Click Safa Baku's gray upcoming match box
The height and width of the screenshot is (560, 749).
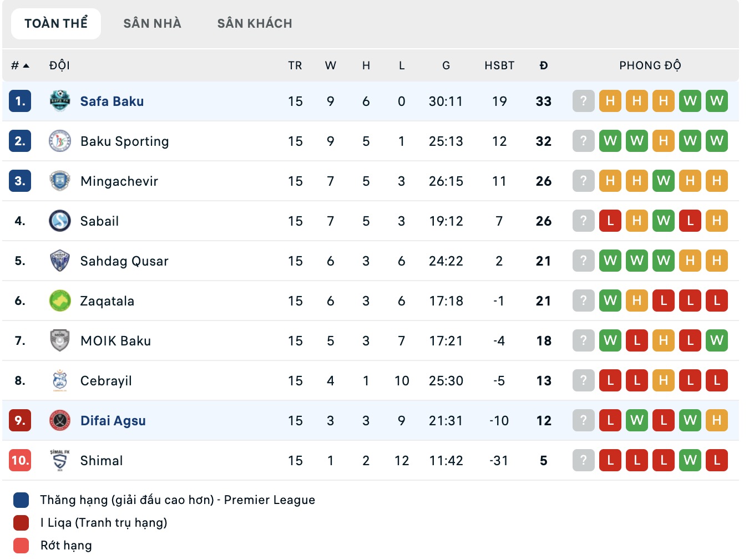point(583,101)
